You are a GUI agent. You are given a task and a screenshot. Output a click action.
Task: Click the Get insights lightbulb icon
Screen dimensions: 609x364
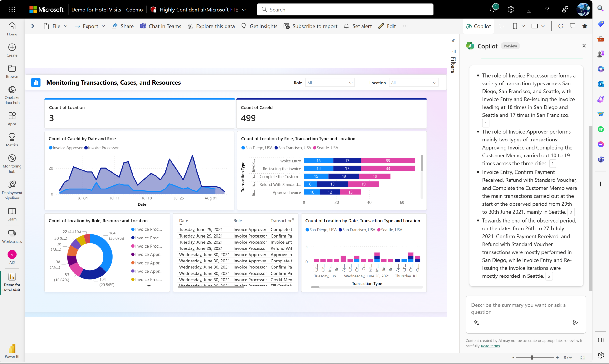[244, 26]
